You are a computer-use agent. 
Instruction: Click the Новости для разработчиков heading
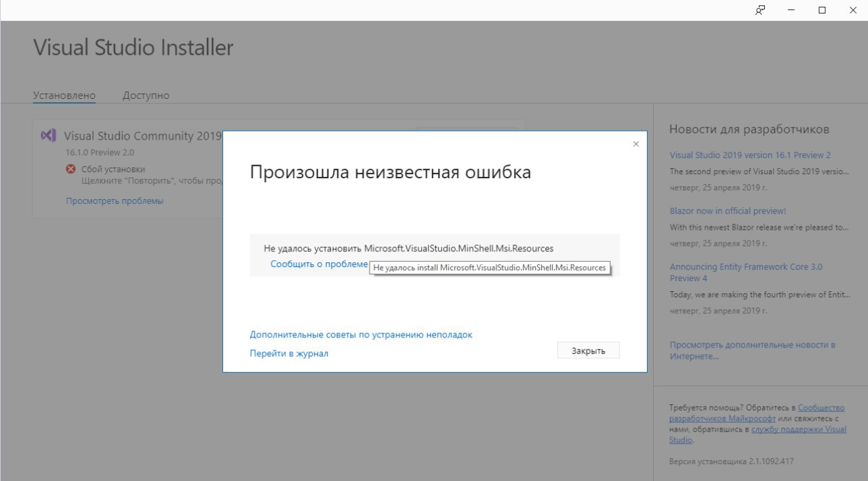point(749,129)
